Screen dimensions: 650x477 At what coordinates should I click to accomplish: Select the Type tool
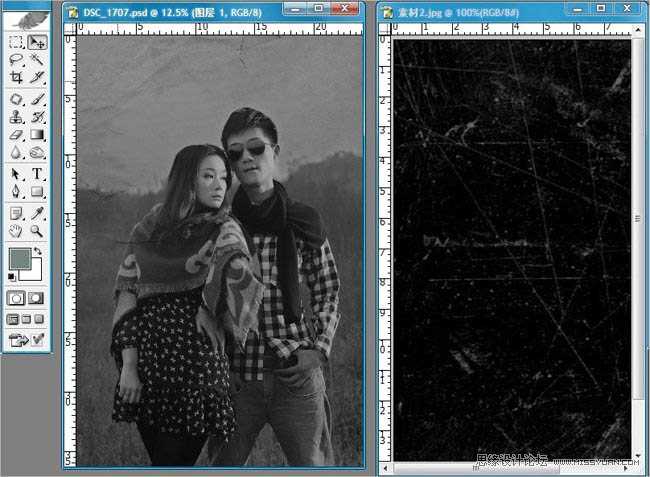(x=37, y=174)
